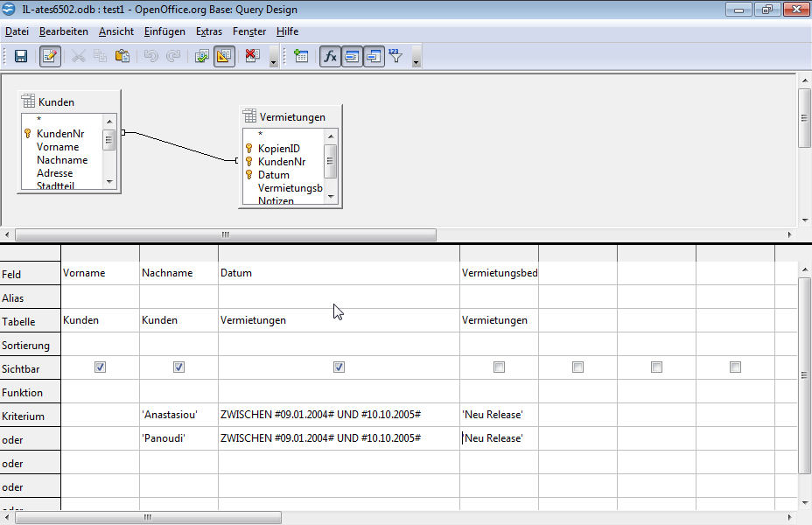Select Vorname field in Kunden table

(x=58, y=147)
